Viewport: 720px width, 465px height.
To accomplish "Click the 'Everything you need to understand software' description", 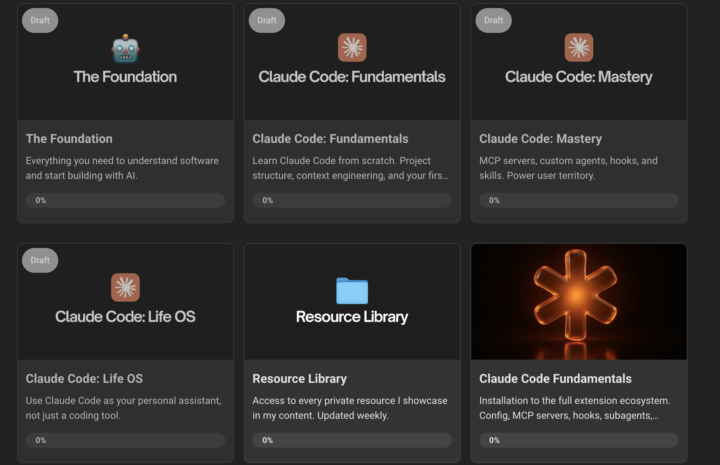I will click(x=122, y=168).
